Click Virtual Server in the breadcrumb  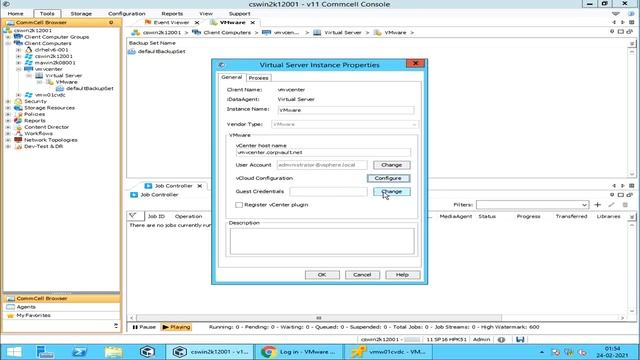[342, 32]
